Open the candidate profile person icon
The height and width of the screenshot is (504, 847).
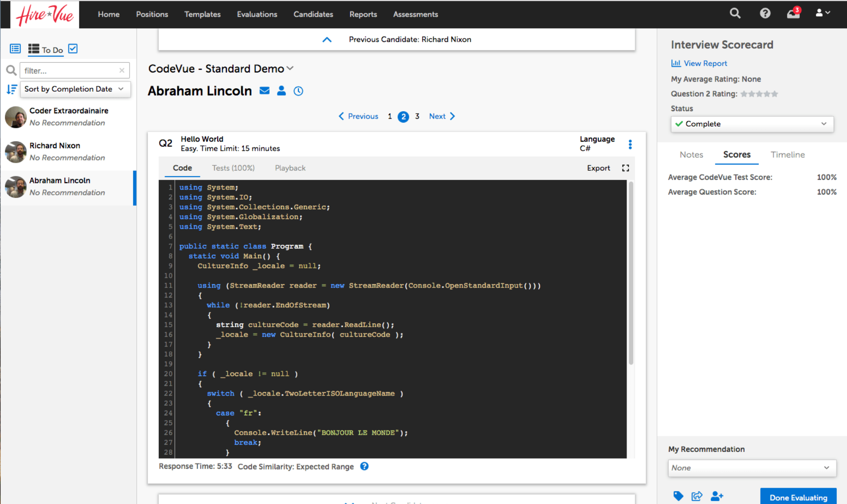[281, 91]
